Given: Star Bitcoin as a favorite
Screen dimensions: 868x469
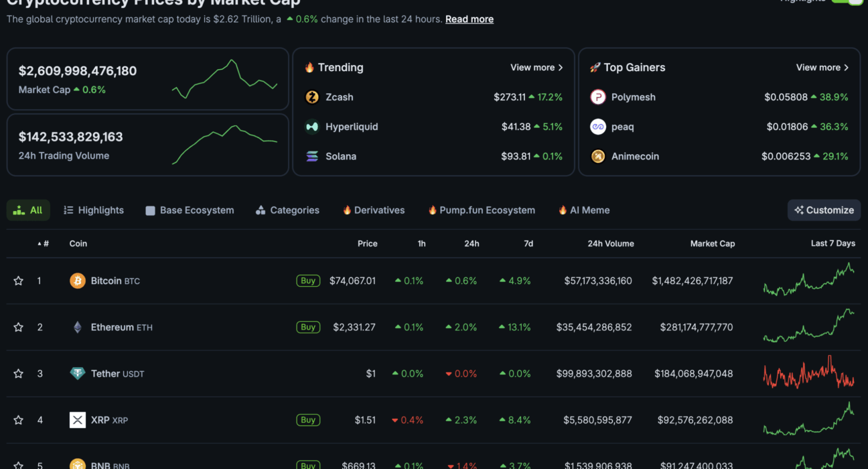Looking at the screenshot, I should (19, 281).
